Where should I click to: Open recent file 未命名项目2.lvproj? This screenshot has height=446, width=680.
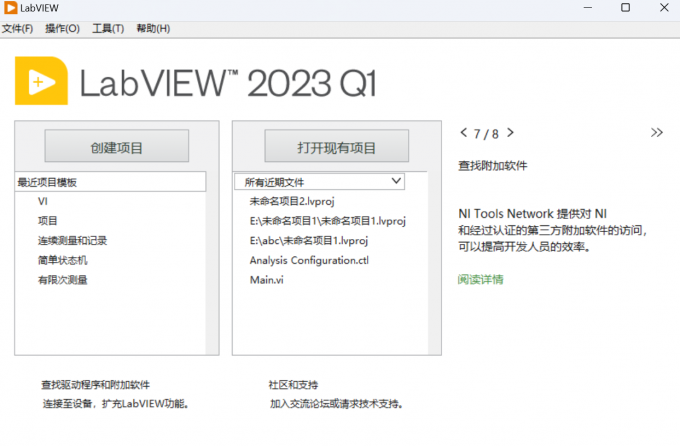tap(292, 201)
